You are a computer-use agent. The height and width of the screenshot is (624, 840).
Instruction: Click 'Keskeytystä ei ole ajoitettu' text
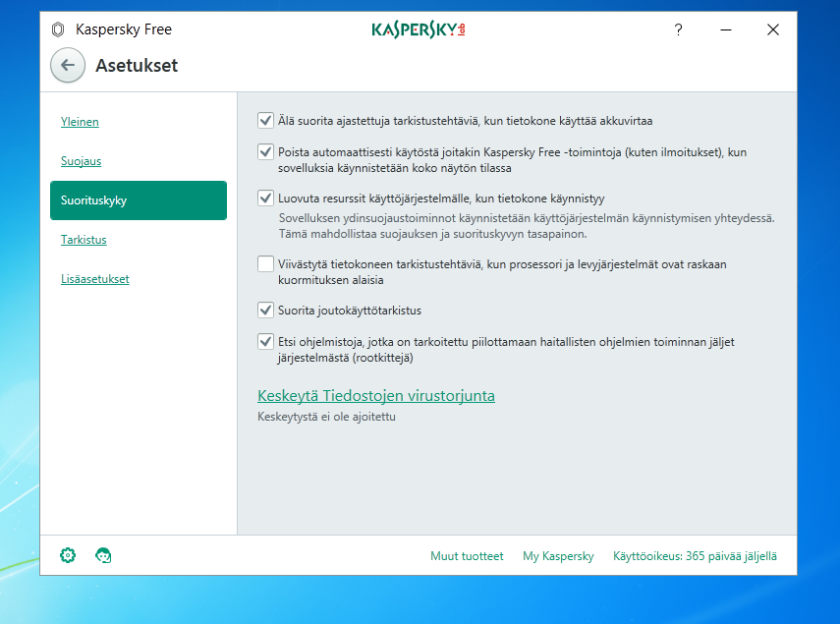326,417
